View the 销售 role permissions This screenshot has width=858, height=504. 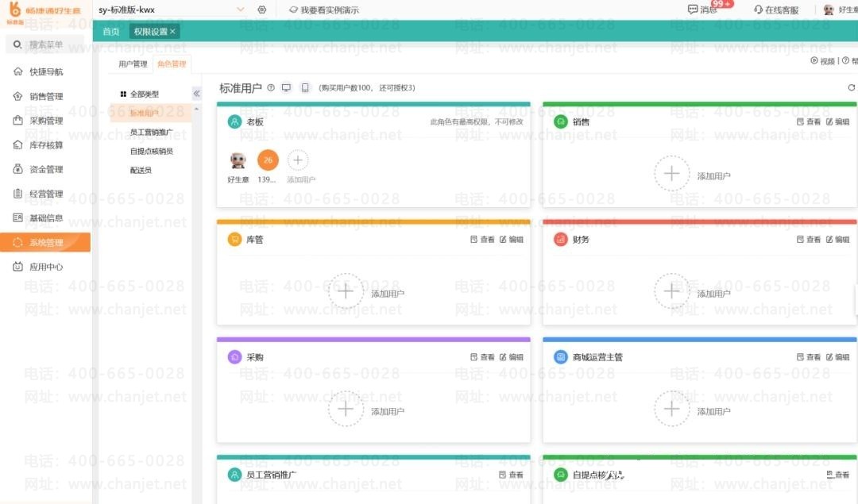[808, 122]
